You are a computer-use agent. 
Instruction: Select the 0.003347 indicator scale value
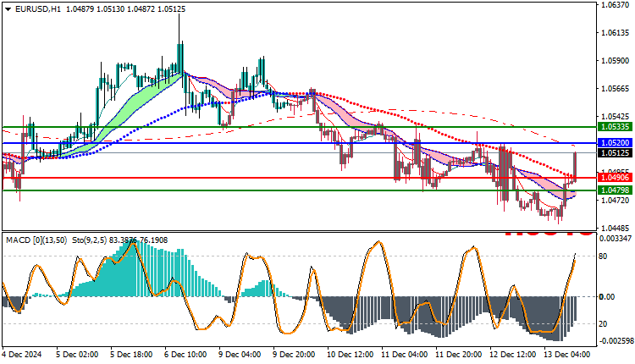tap(616, 239)
